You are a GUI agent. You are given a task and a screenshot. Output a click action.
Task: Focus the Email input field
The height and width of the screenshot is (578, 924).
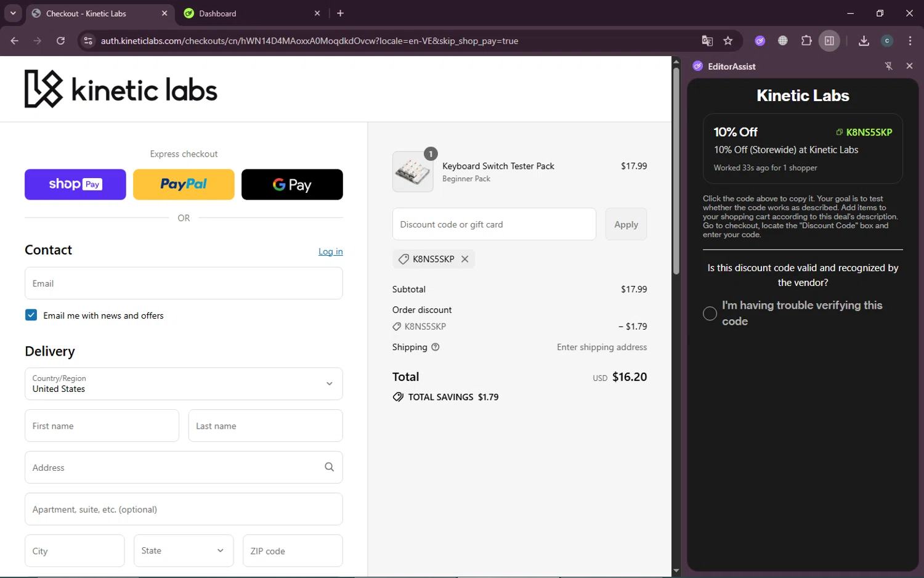click(x=184, y=283)
